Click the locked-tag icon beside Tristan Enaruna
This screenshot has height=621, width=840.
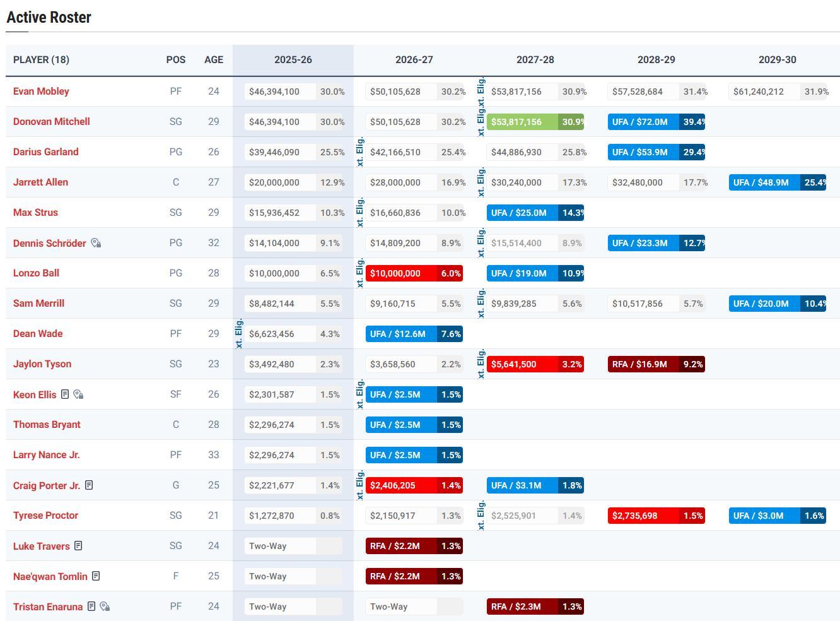(105, 606)
